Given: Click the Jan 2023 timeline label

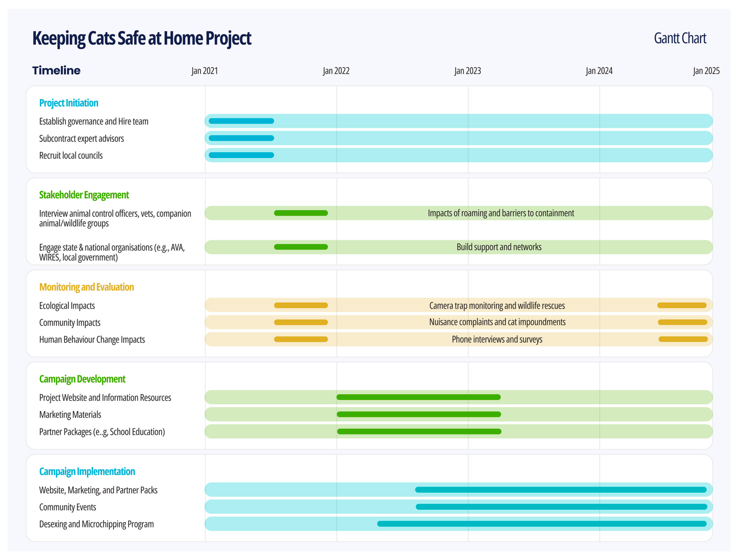Looking at the screenshot, I should [467, 71].
